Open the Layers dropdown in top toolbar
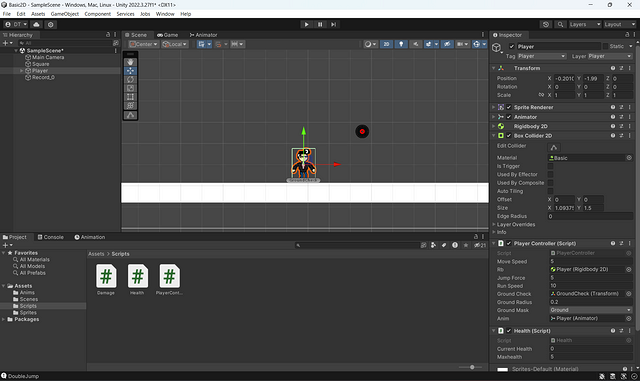 pyautogui.click(x=585, y=25)
